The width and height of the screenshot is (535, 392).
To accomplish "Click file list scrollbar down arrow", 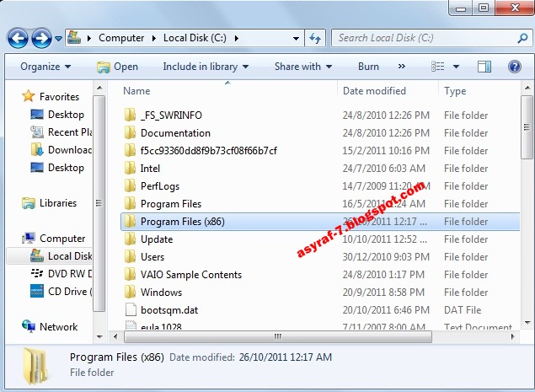I will pyautogui.click(x=527, y=323).
